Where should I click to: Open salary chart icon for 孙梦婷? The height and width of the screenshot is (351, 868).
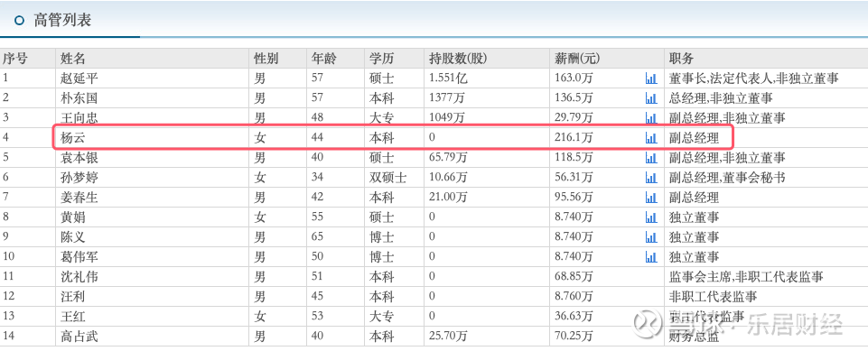coord(651,178)
